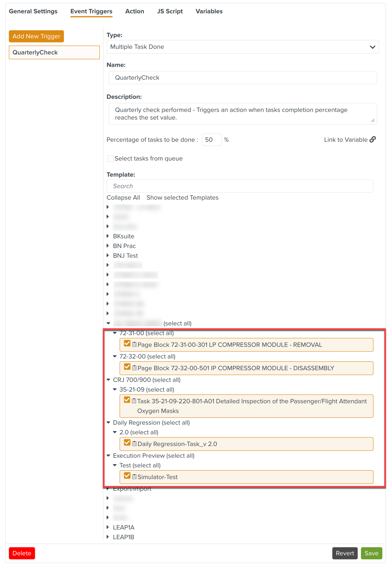This screenshot has width=392, height=569.
Task: Enable the Select tasks from queue checkbox
Action: (111, 158)
